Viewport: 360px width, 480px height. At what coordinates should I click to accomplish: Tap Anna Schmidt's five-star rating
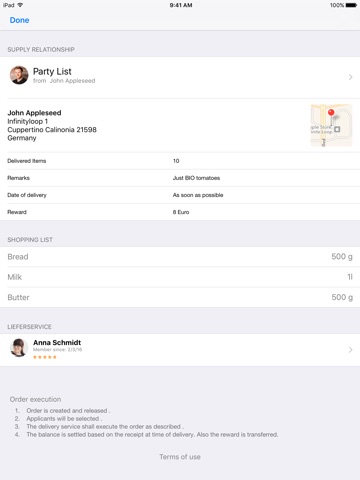pos(45,357)
